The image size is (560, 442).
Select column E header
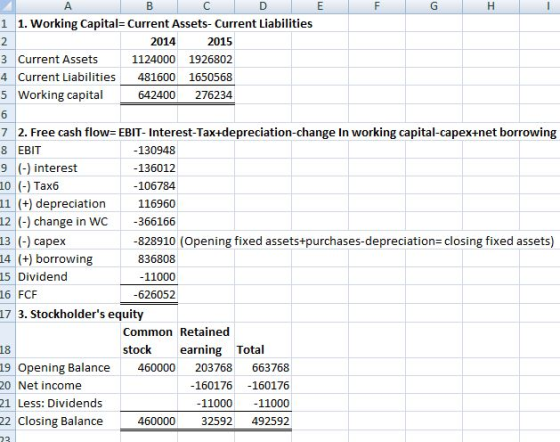320,6
